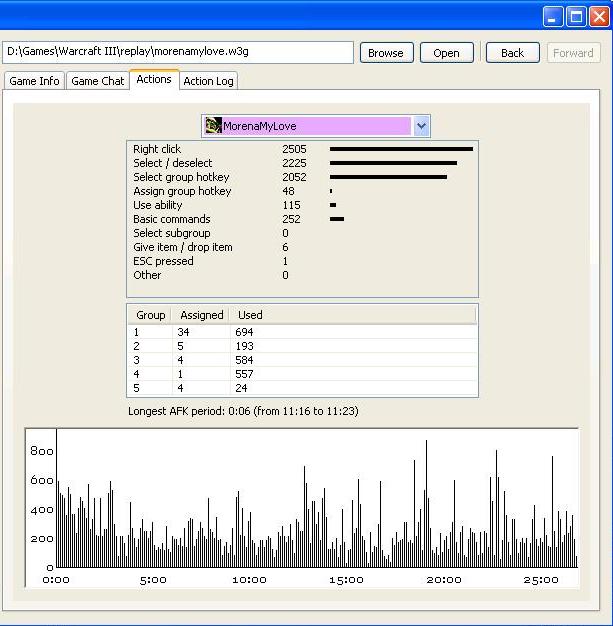Select the Actions tab
613x626 pixels.
click(x=154, y=80)
